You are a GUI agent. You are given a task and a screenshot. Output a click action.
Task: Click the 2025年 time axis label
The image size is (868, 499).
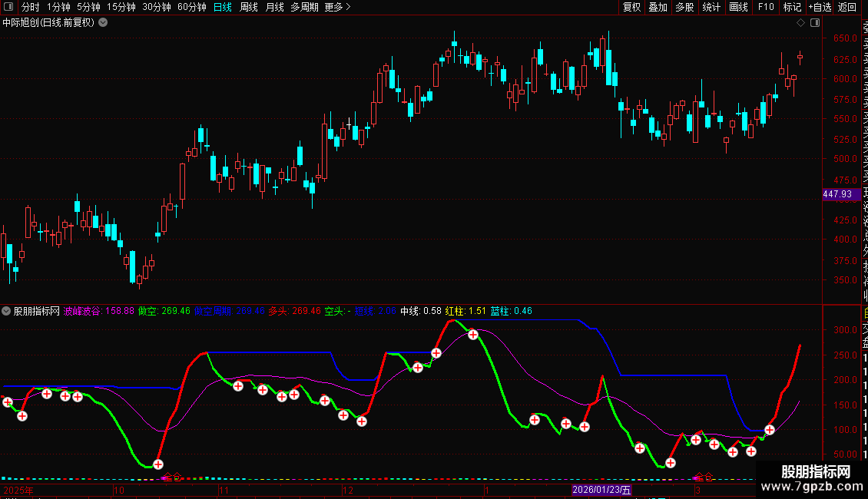coord(18,490)
